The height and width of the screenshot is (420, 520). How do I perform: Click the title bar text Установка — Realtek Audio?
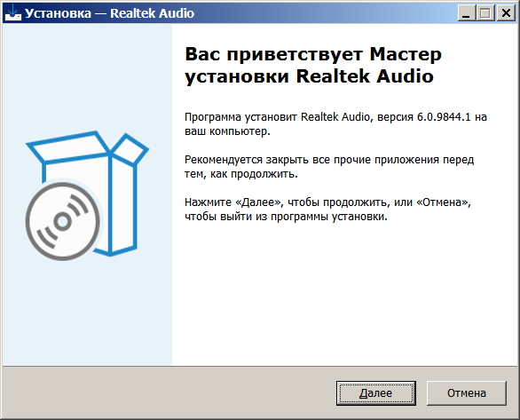point(109,13)
